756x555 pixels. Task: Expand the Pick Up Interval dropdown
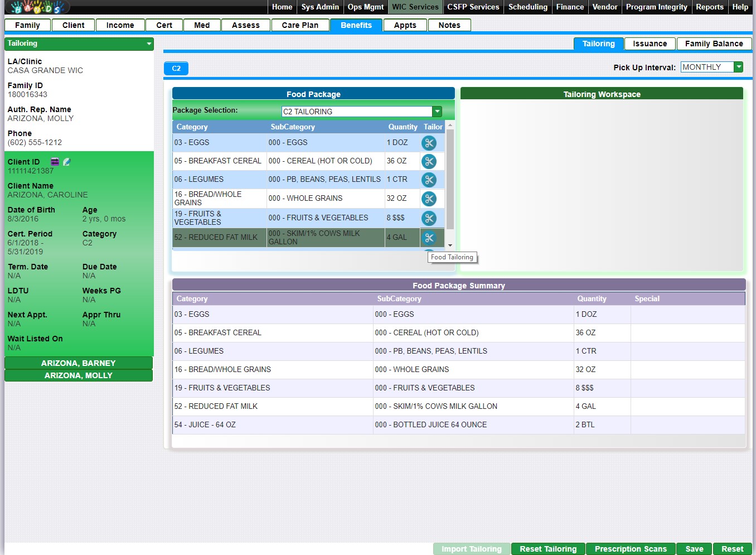[739, 67]
